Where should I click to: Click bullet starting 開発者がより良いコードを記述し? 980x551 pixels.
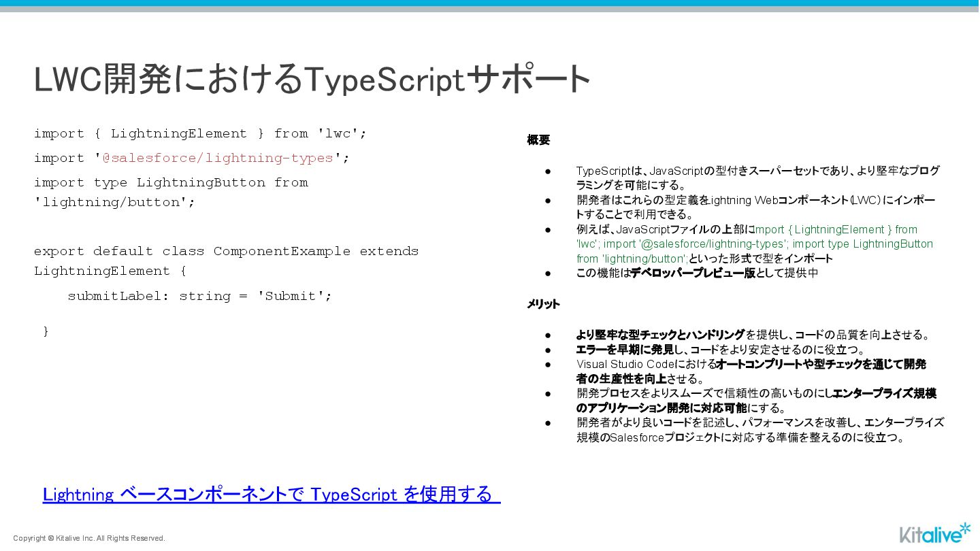(759, 430)
